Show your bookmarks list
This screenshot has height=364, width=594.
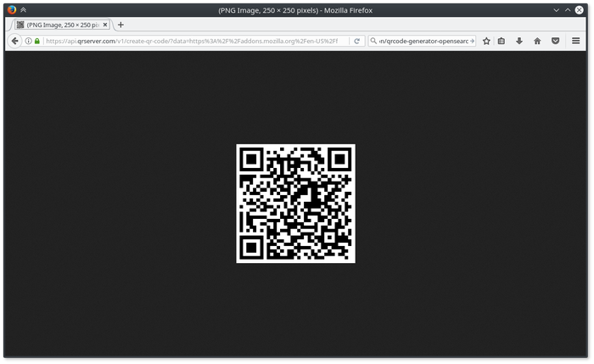(502, 41)
